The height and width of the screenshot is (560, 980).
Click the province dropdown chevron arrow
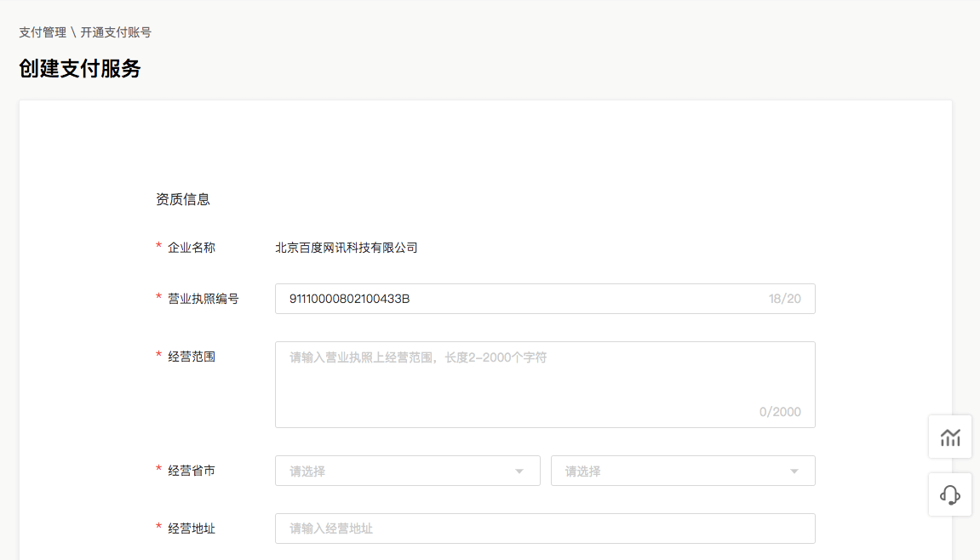[x=519, y=470]
